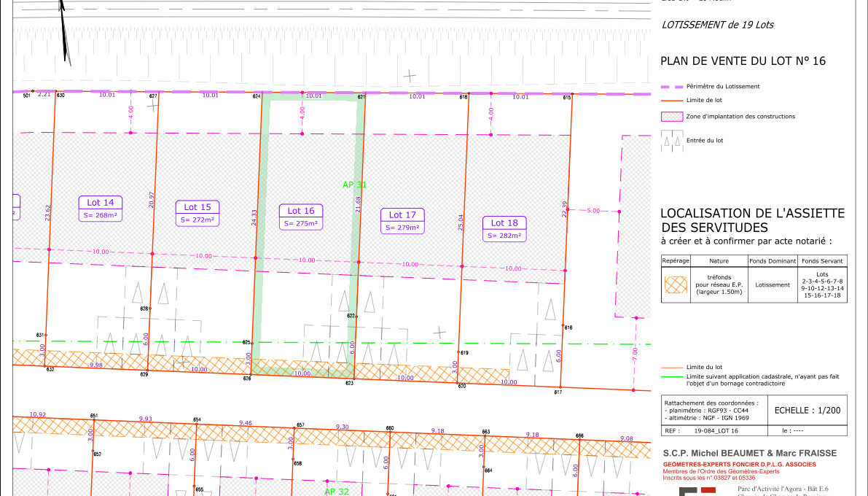Click the north arrow symbol on the plan
Screen dimensions: 868x496
[x=65, y=32]
